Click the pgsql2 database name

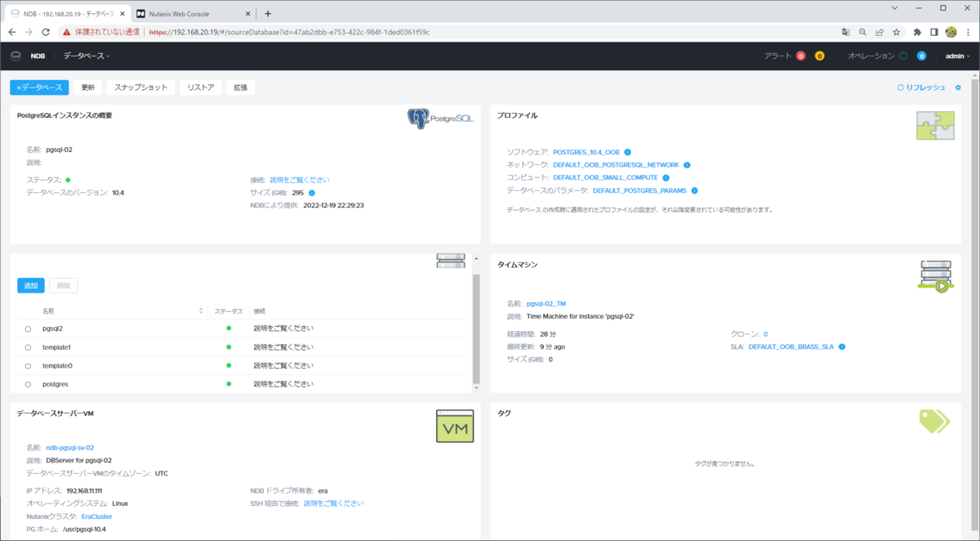(52, 329)
